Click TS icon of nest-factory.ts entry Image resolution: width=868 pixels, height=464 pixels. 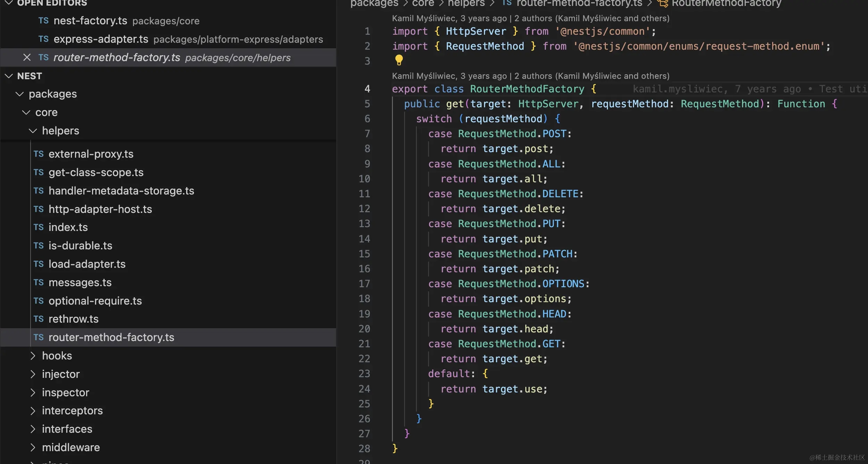pos(43,21)
